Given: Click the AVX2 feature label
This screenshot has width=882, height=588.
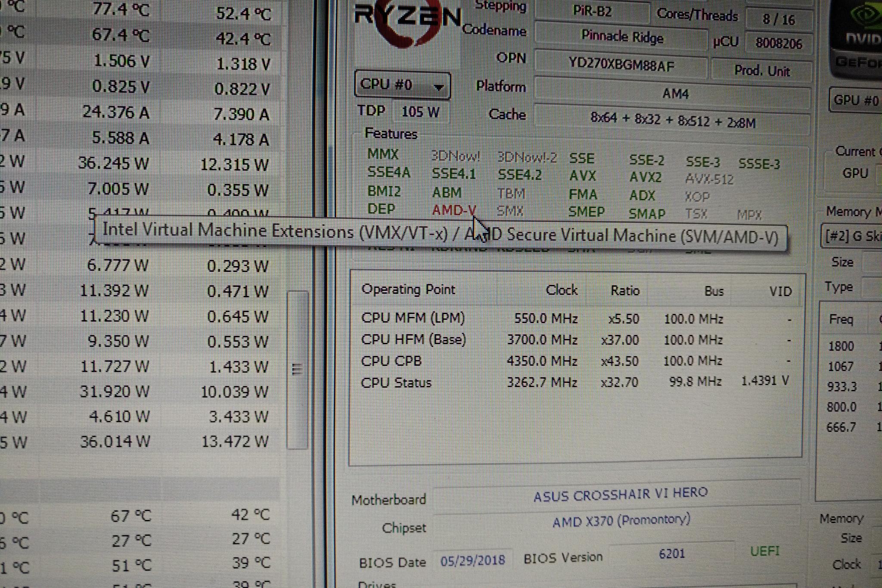Looking at the screenshot, I should coord(645,177).
